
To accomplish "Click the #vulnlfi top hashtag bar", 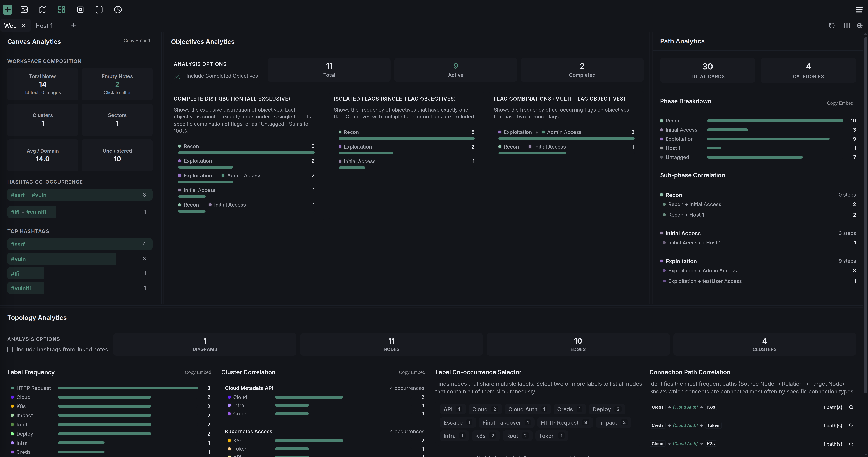I will (x=80, y=288).
